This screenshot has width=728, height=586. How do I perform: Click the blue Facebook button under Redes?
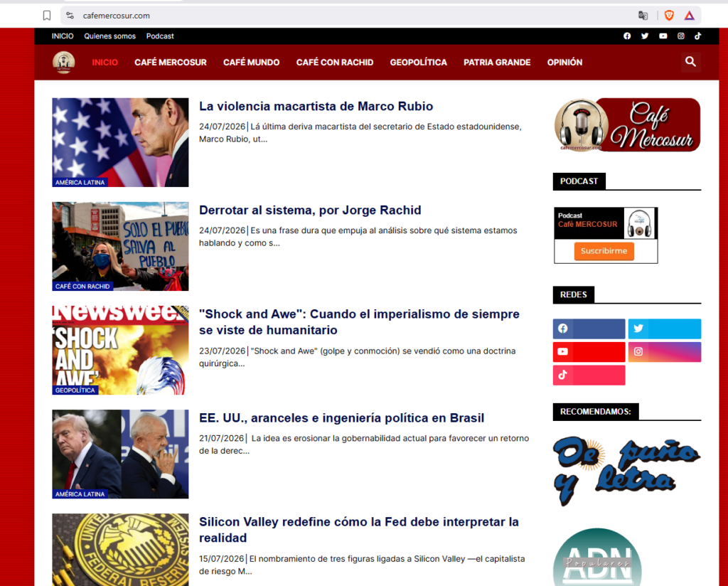[589, 329]
